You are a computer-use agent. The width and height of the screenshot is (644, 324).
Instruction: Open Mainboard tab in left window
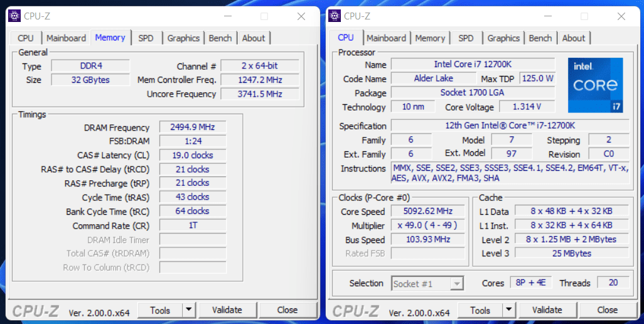pyautogui.click(x=66, y=38)
